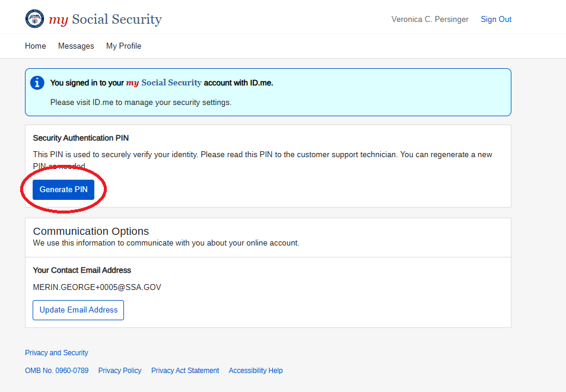Click the blue info icon in the banner
566x392 pixels.
(x=37, y=83)
